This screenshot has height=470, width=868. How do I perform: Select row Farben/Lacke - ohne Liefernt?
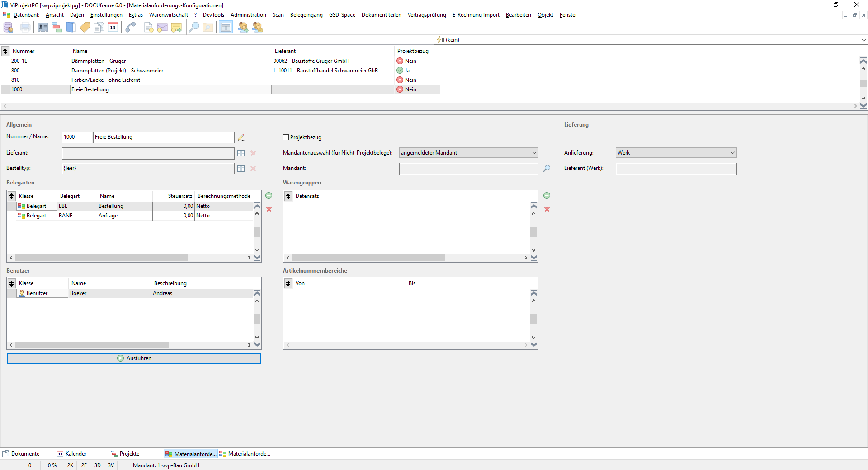click(x=220, y=80)
